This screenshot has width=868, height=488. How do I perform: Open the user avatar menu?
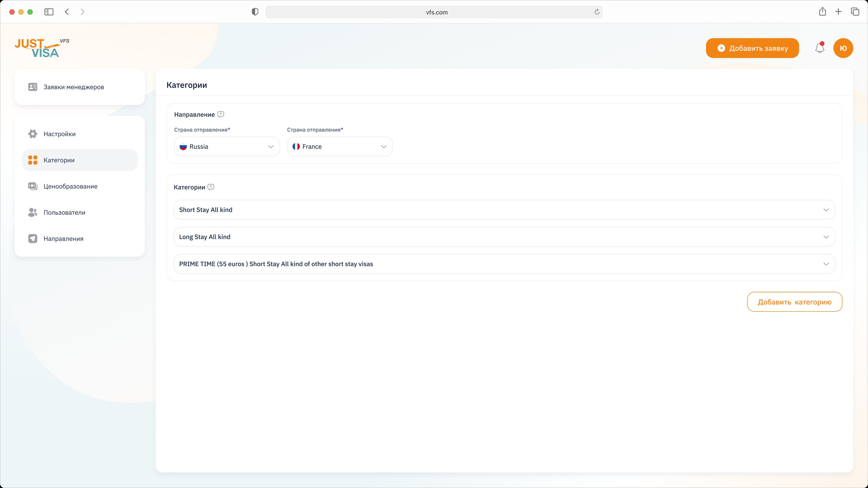843,48
